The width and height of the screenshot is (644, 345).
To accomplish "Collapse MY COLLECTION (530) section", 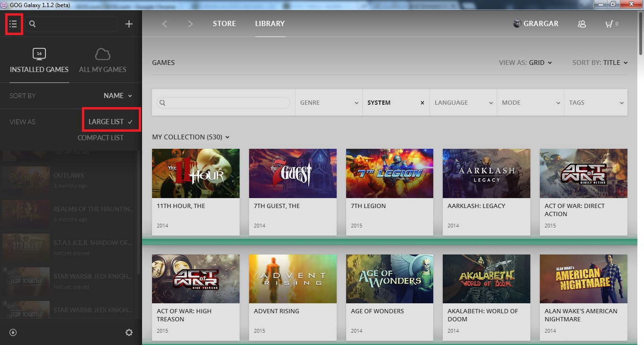I will coord(191,137).
